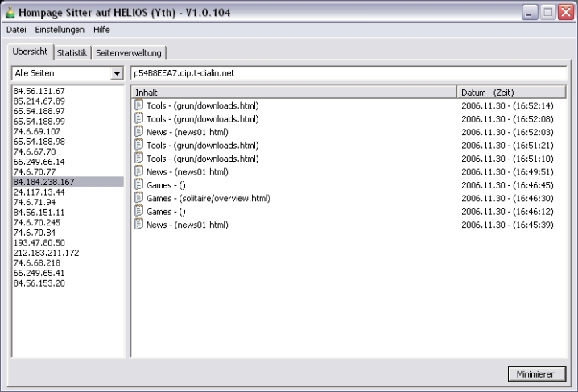Open the Alle Seiten dropdown

pos(118,74)
